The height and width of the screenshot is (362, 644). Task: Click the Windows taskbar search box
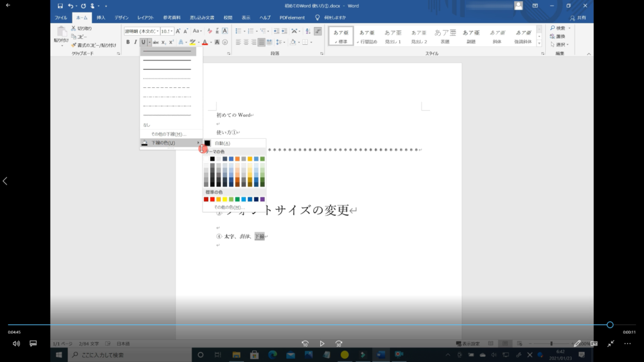101,355
